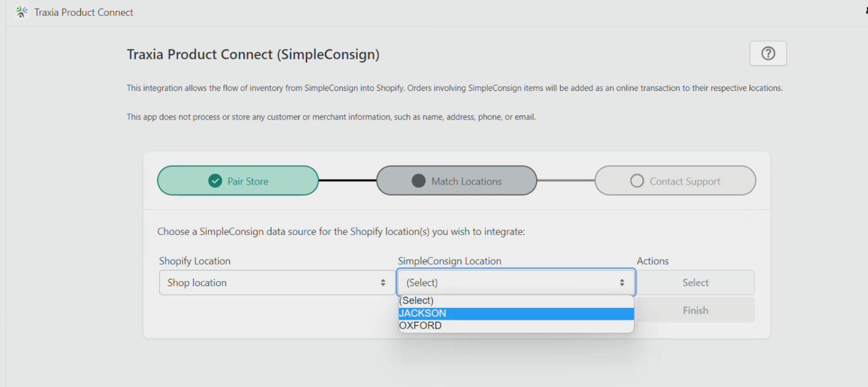This screenshot has width=868, height=387.
Task: Choose the (Select) option in list
Action: [516, 301]
